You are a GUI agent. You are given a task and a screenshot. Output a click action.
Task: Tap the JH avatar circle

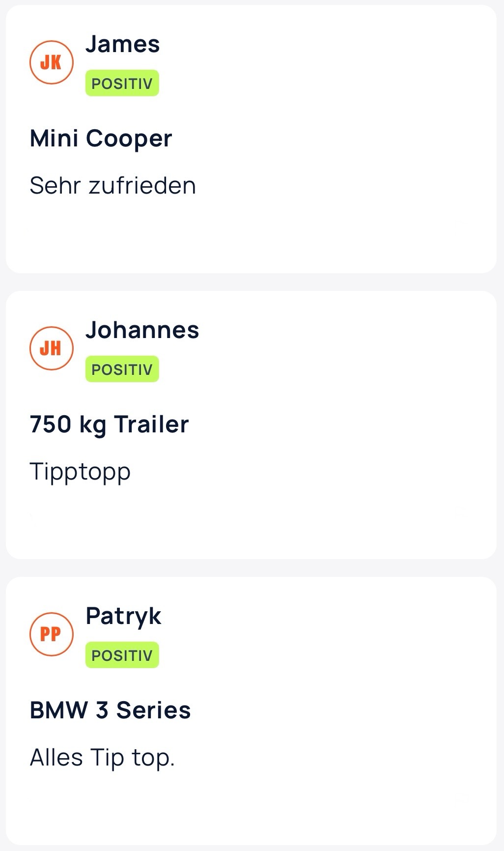coord(52,348)
